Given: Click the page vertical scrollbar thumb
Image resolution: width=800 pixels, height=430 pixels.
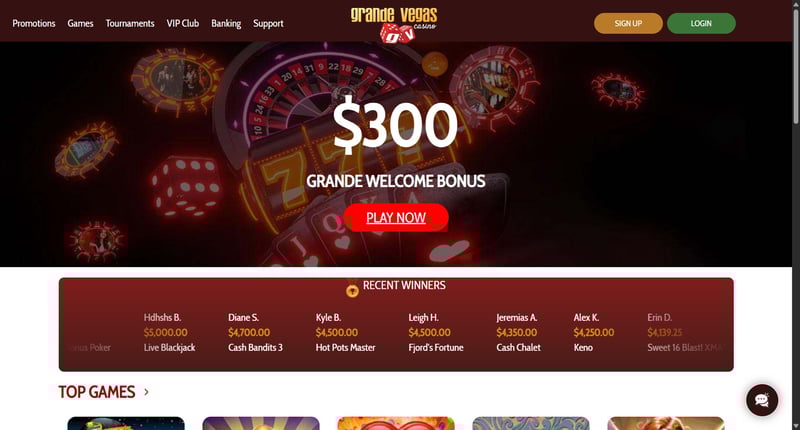Looking at the screenshot, I should point(796,65).
